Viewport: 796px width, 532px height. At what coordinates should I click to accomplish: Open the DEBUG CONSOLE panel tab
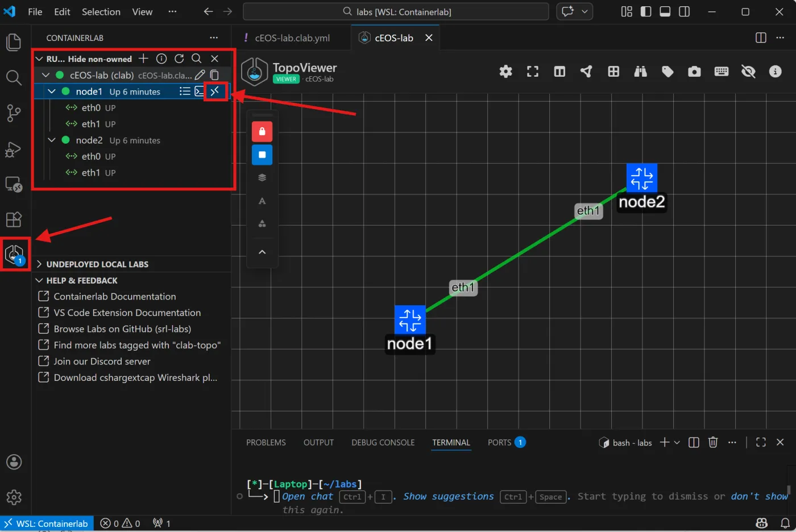click(x=383, y=442)
